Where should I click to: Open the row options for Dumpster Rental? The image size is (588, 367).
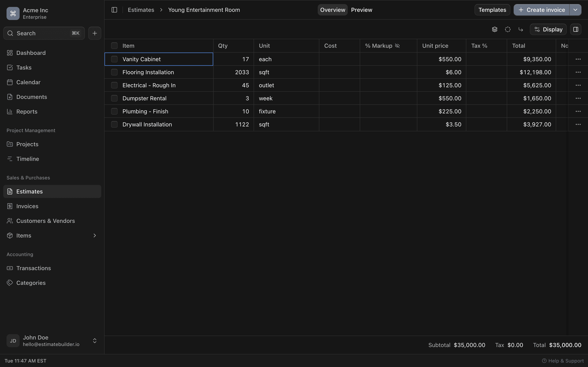click(x=578, y=98)
